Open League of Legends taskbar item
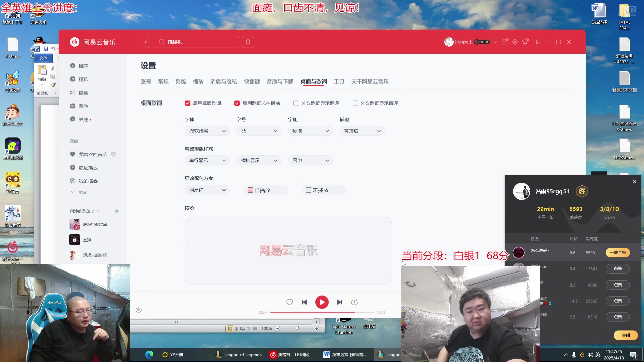 tap(239, 354)
